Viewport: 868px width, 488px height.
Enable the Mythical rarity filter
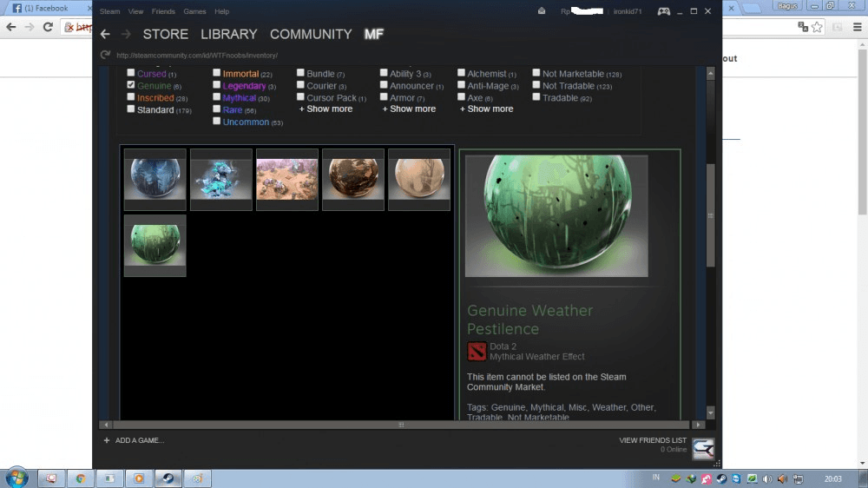[216, 97]
